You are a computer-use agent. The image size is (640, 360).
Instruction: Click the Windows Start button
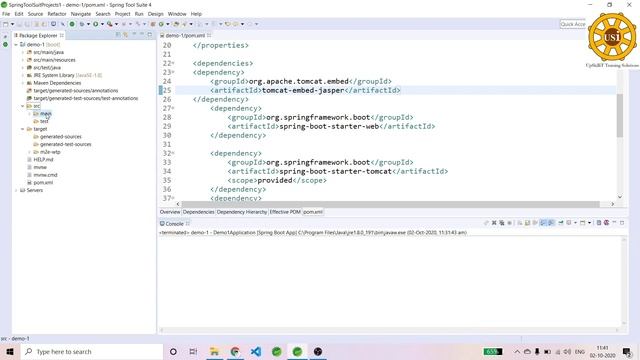pos(10,351)
